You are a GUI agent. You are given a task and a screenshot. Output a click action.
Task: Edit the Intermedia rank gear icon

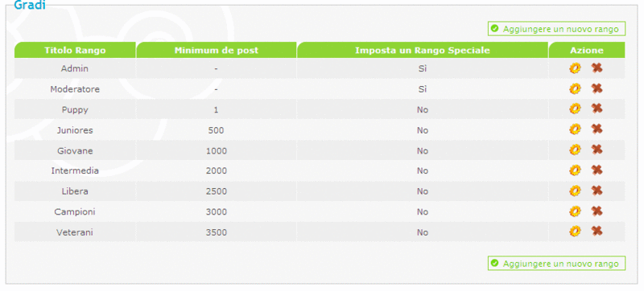575,170
